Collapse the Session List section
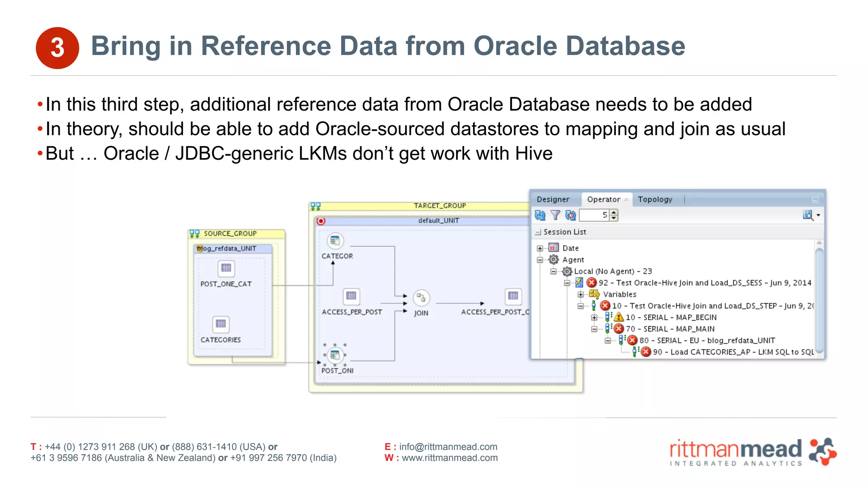The height and width of the screenshot is (488, 868). tap(538, 232)
